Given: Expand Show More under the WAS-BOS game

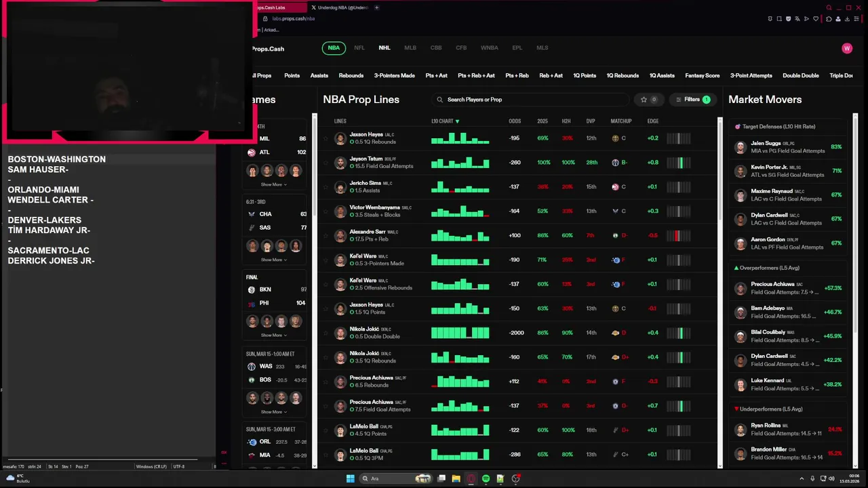Looking at the screenshot, I should (274, 411).
